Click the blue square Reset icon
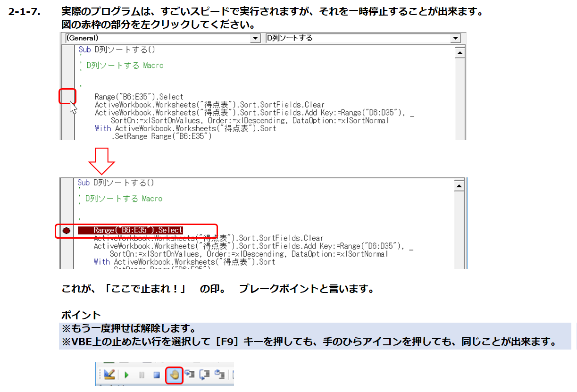 [x=157, y=375]
